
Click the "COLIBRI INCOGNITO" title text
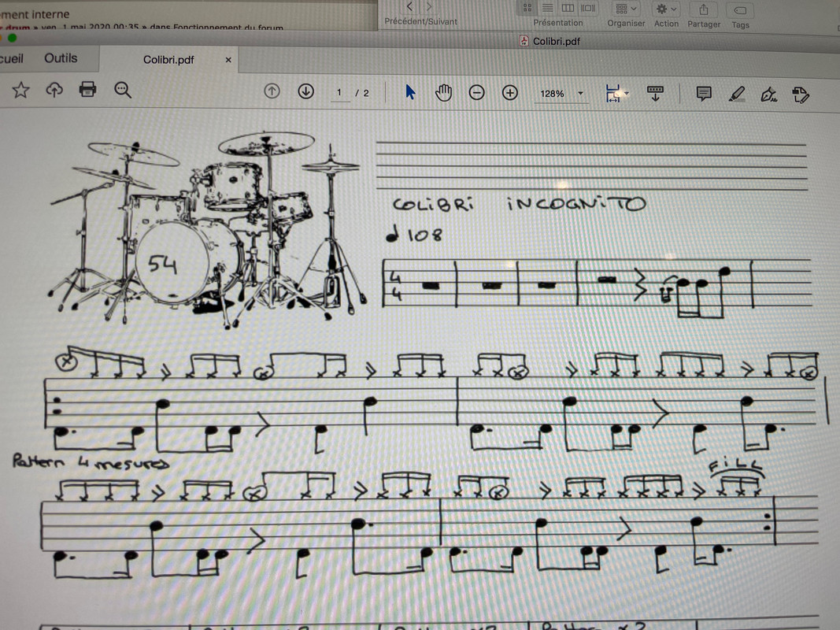519,204
